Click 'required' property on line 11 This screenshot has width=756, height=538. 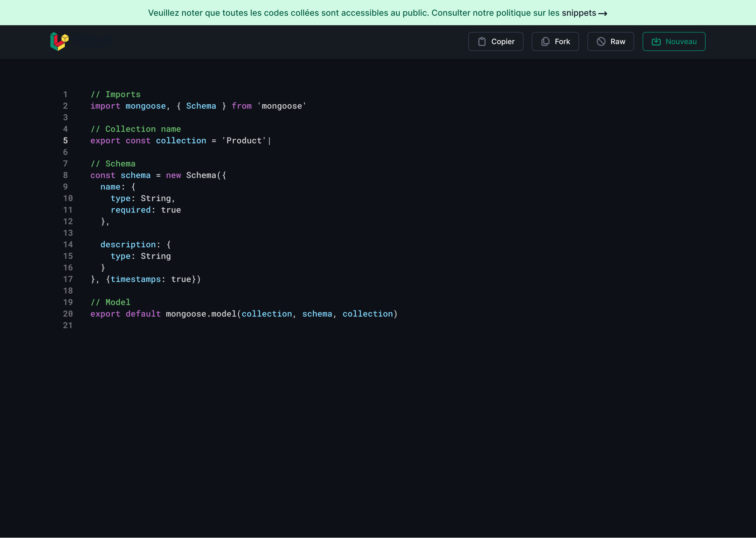coord(131,210)
